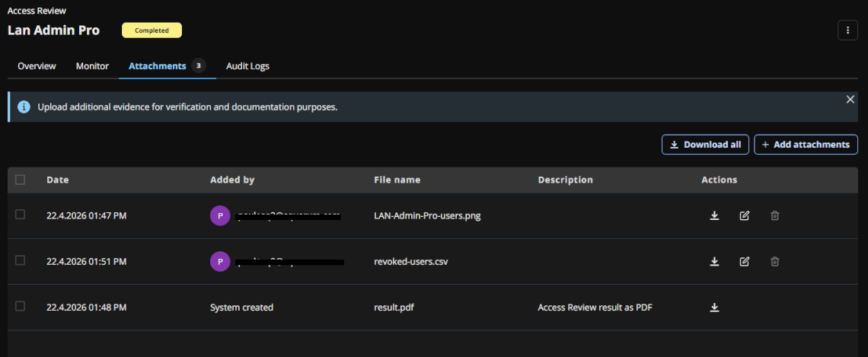This screenshot has width=868, height=357.
Task: Click the avatar beside revoked-users.csv
Action: pyautogui.click(x=220, y=261)
